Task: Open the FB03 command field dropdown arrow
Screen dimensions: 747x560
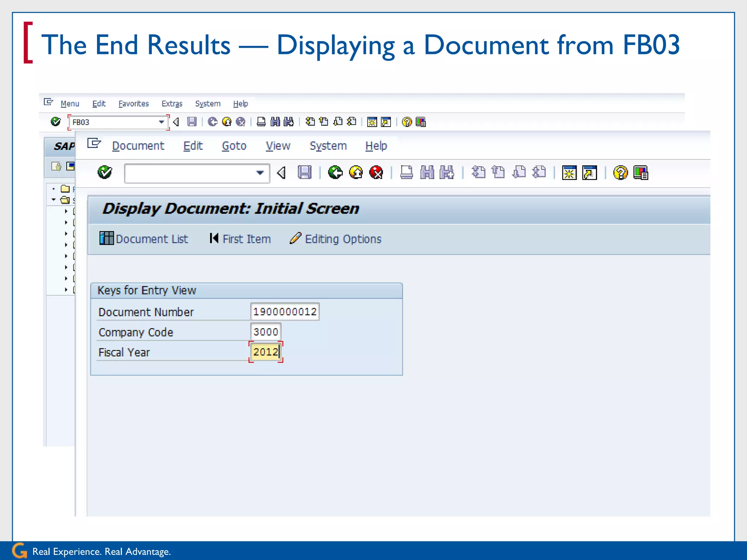Action: [161, 122]
